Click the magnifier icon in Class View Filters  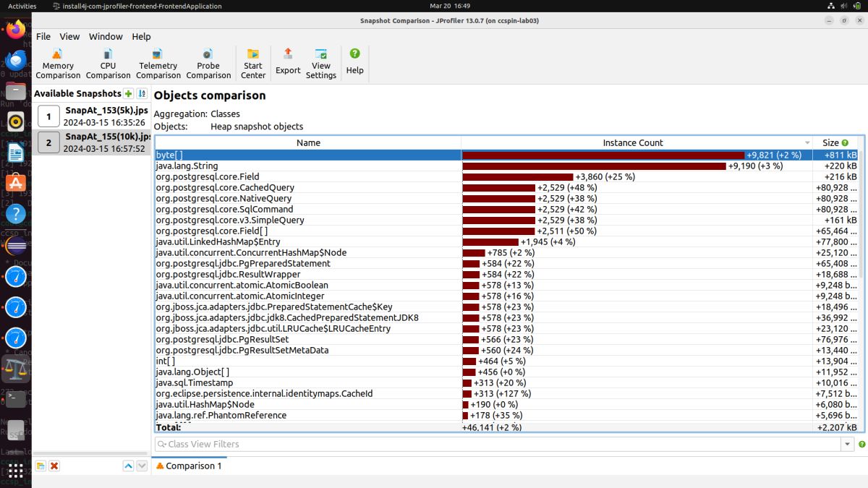pyautogui.click(x=162, y=444)
